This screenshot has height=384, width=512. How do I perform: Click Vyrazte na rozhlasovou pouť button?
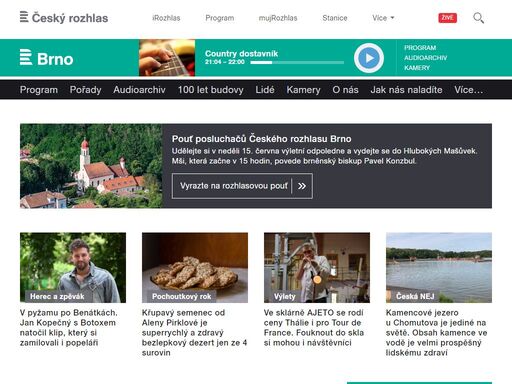[x=242, y=186]
